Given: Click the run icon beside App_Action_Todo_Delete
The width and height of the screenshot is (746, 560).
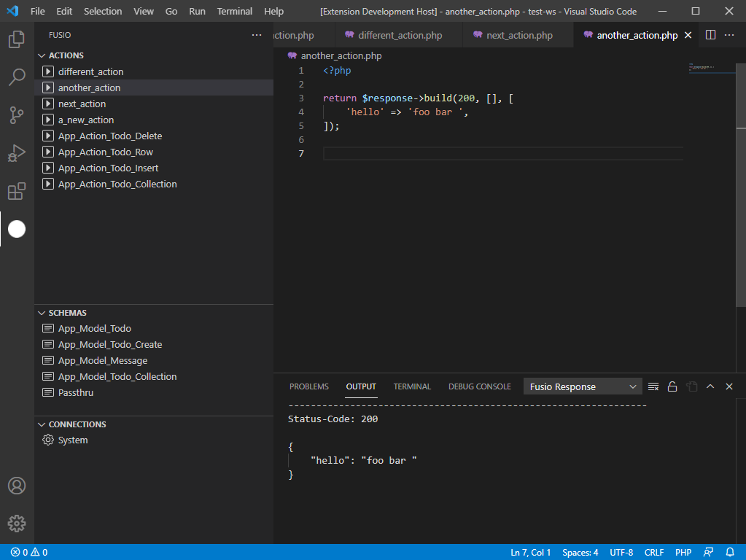Looking at the screenshot, I should 47,136.
